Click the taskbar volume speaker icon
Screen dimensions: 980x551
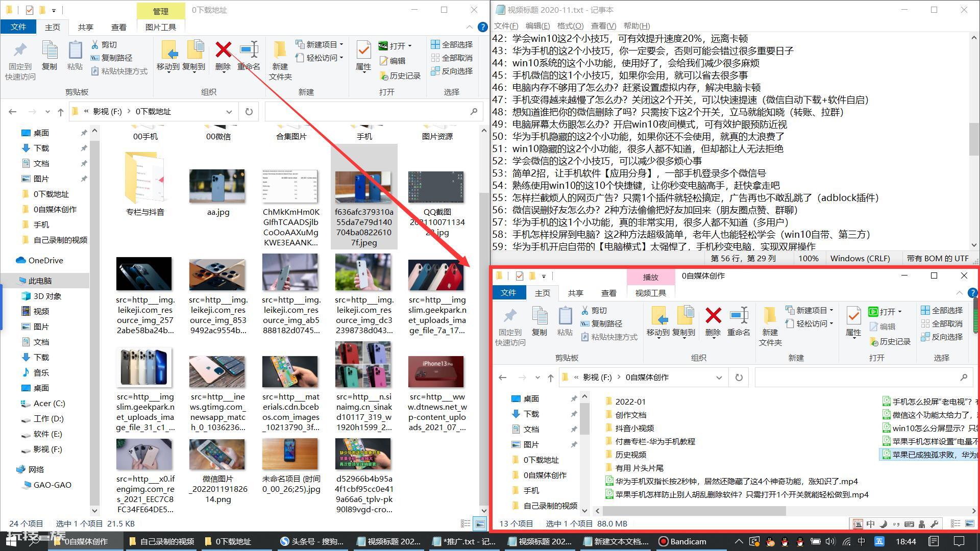pyautogui.click(x=830, y=541)
